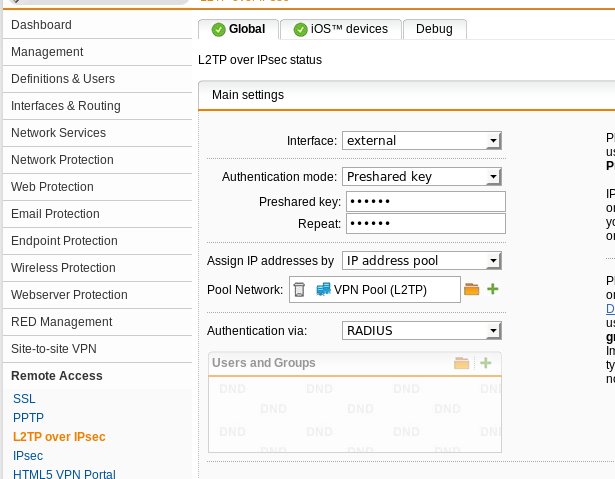615x479 pixels.
Task: Open RED Management menu
Action: point(97,322)
